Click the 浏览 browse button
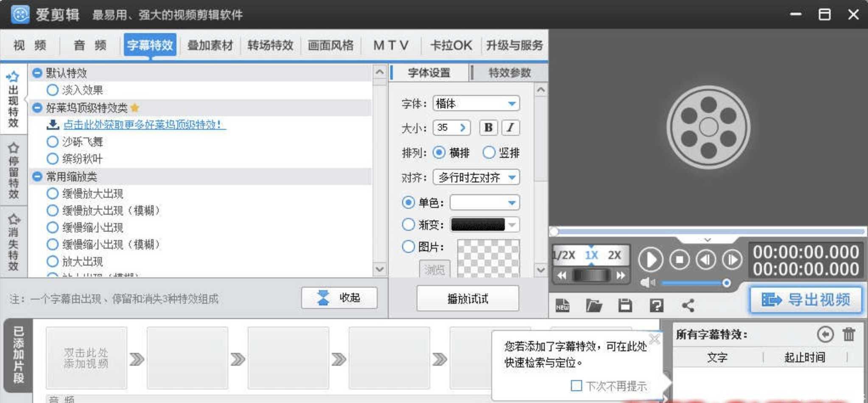The width and height of the screenshot is (868, 403). [434, 269]
